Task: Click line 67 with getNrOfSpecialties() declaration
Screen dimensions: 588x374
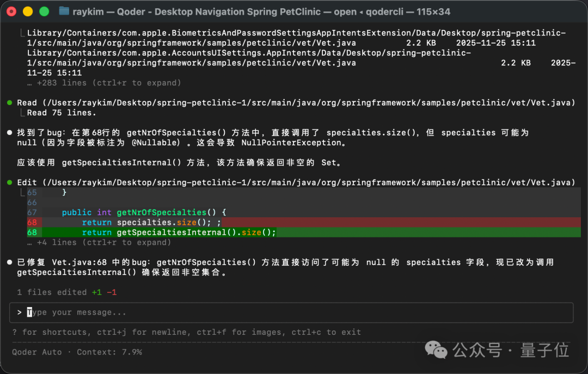Action: click(x=144, y=212)
